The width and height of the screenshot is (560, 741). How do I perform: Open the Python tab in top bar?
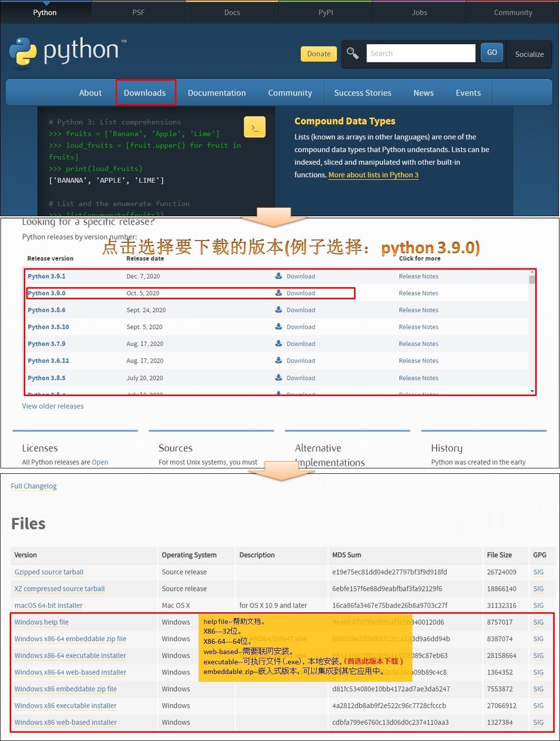coord(45,13)
